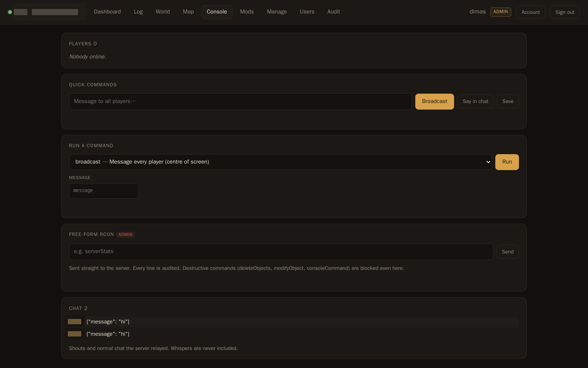
Task: Click the FREE-FORM RCON heading
Action: (x=91, y=234)
